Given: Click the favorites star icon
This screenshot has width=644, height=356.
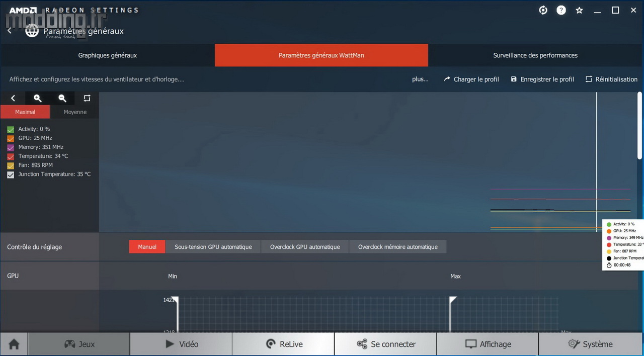Looking at the screenshot, I should tap(579, 10).
